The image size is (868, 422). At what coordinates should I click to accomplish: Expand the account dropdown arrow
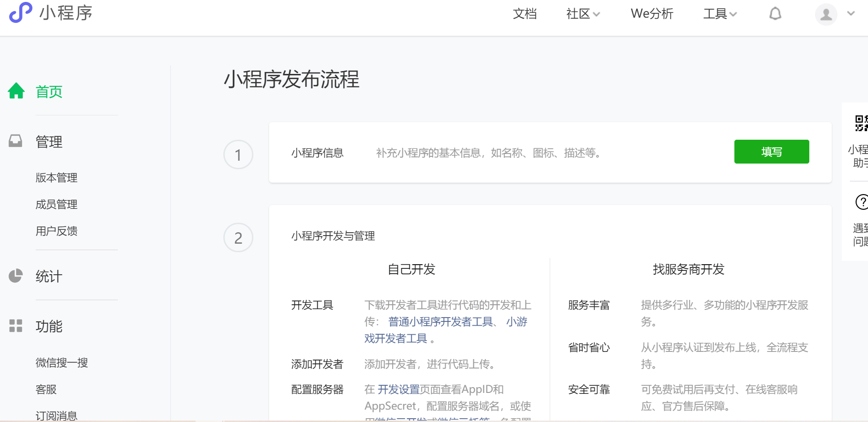(x=851, y=14)
